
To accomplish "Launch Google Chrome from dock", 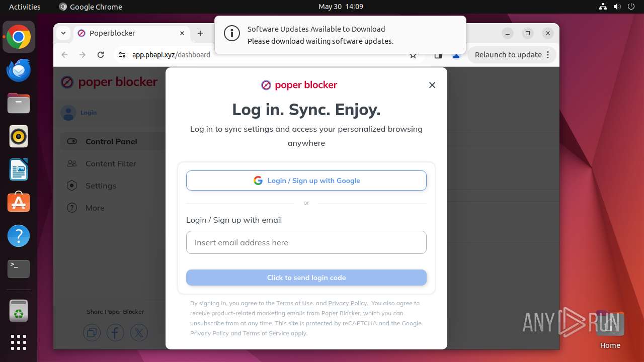I will [19, 37].
